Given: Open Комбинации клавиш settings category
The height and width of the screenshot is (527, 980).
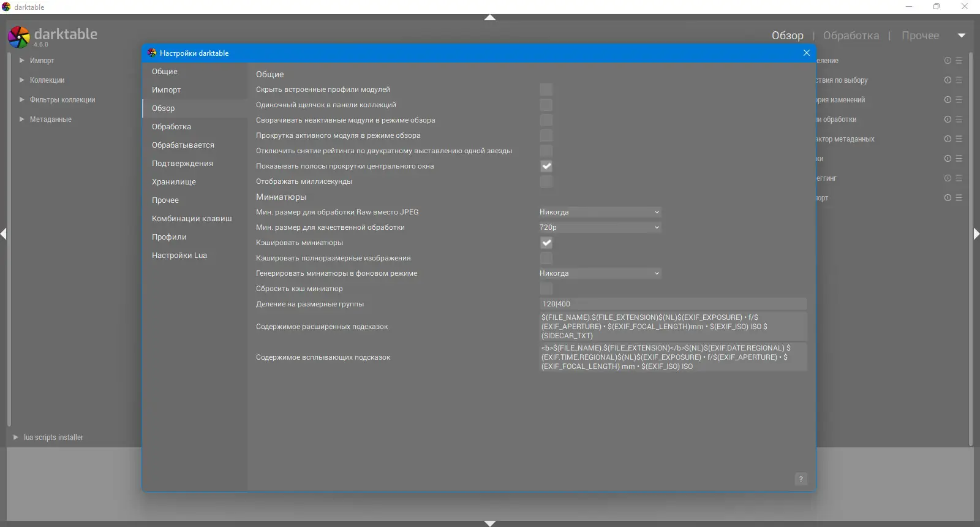Looking at the screenshot, I should pos(195,219).
